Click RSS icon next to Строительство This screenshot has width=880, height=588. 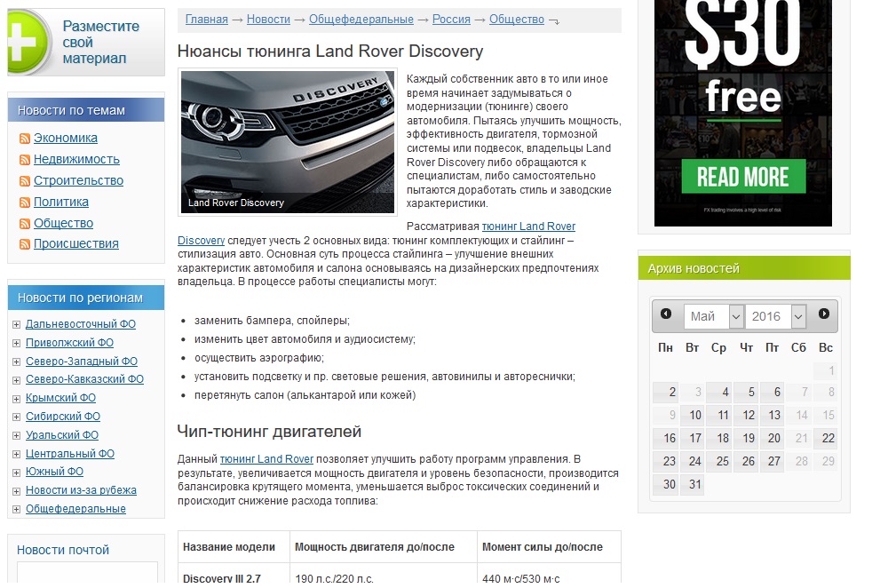pyautogui.click(x=25, y=181)
